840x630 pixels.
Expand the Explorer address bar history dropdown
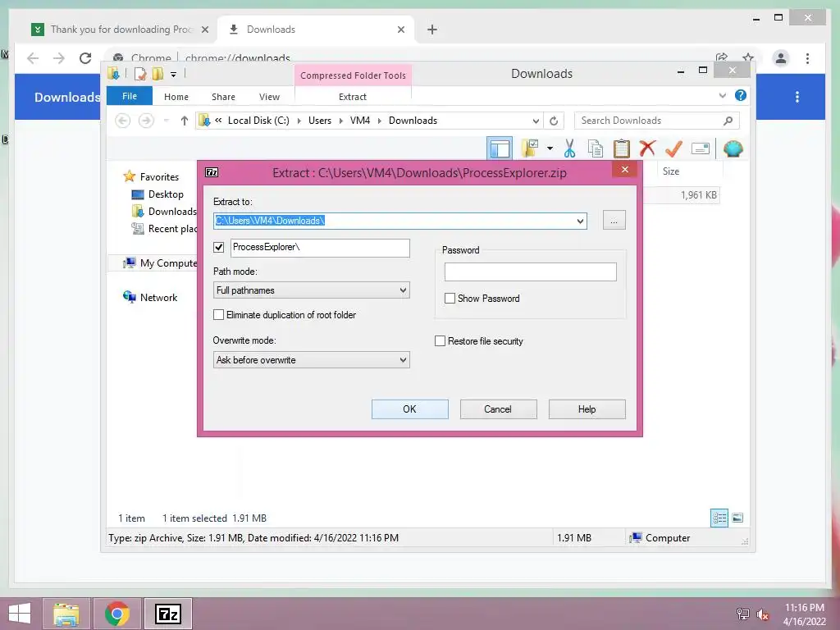click(x=535, y=121)
